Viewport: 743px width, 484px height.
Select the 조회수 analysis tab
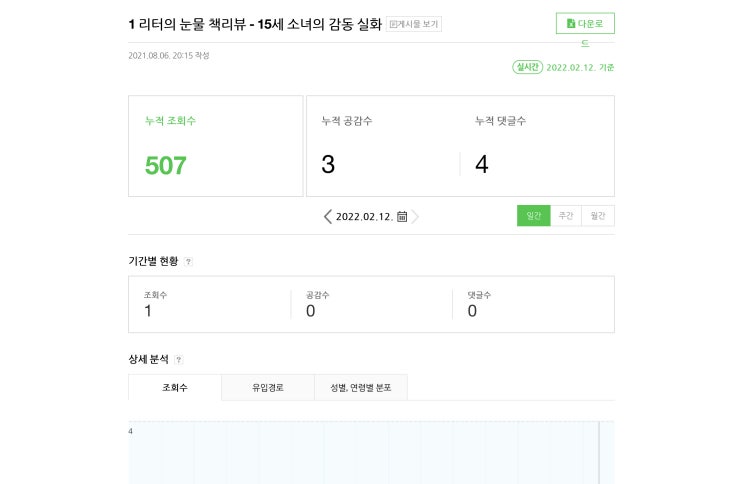coord(175,387)
